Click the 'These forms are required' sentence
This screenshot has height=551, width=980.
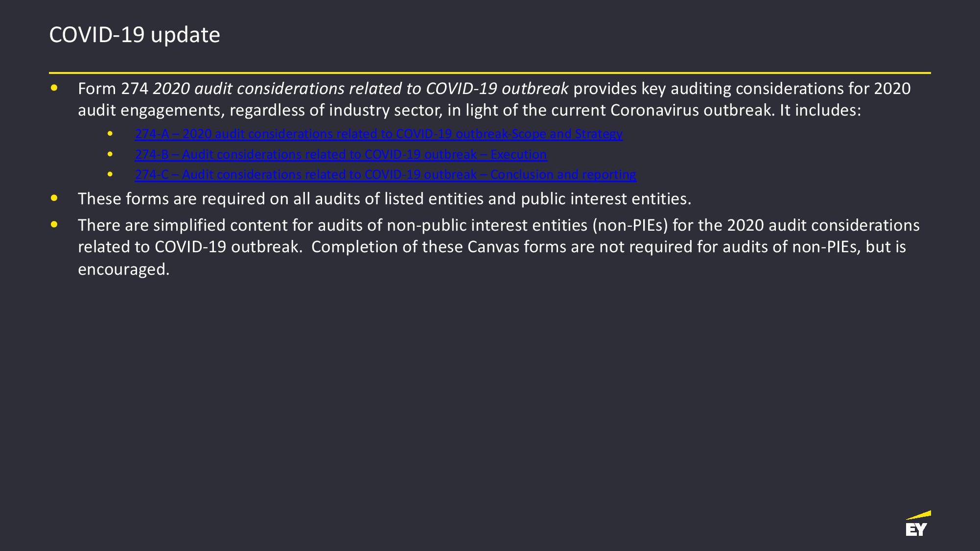pyautogui.click(x=384, y=198)
